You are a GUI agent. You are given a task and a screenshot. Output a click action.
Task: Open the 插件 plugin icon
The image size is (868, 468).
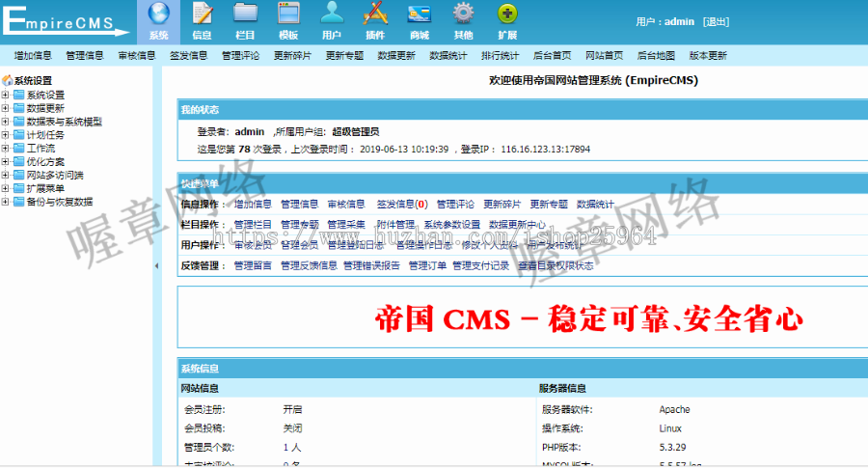pyautogui.click(x=375, y=14)
